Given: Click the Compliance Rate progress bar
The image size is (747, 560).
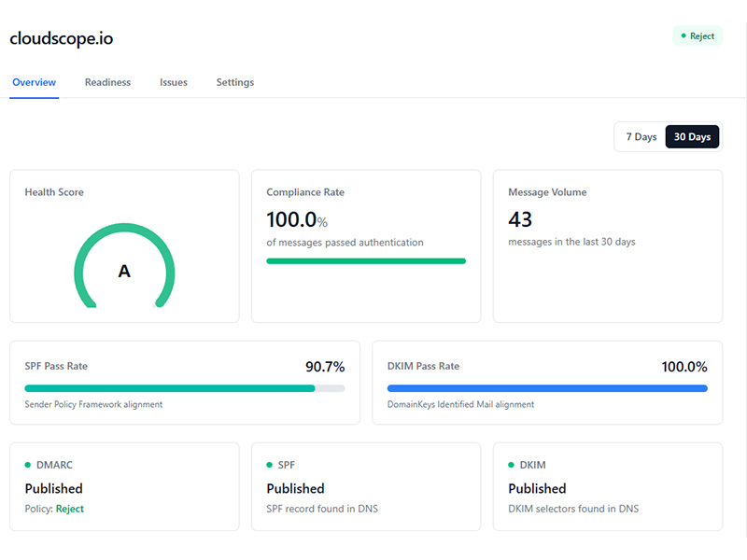Looking at the screenshot, I should (x=366, y=260).
